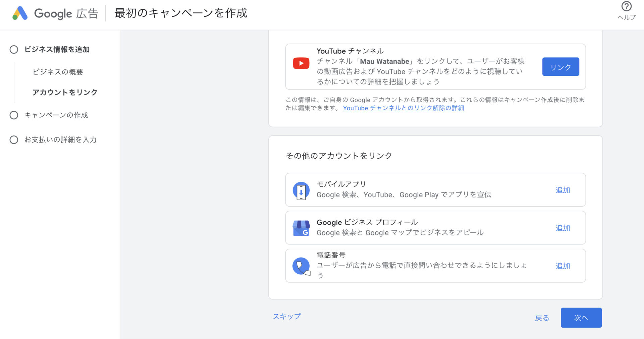This screenshot has width=644, height=339.
Task: Click the YouTube チャンネル card title
Action: click(x=350, y=51)
